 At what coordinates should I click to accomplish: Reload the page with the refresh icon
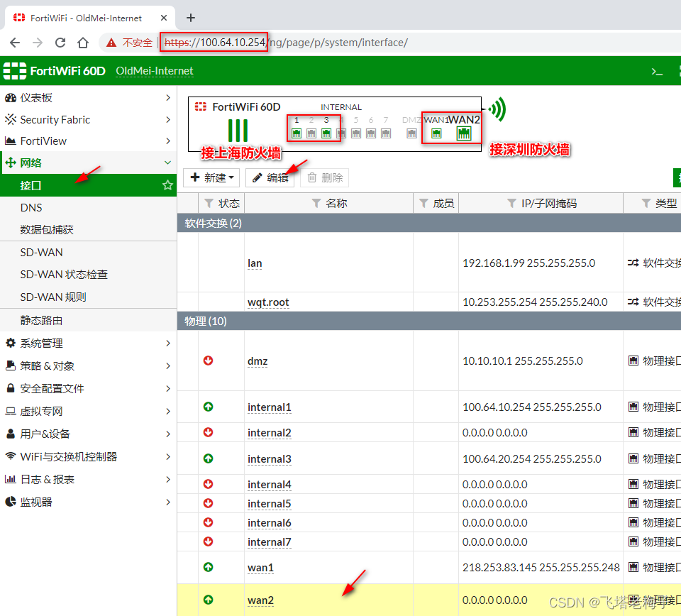[60, 43]
